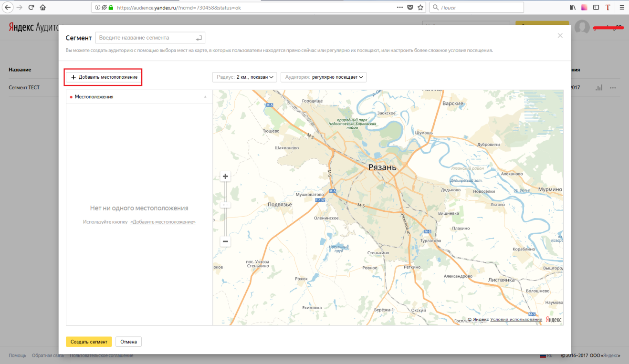Click Дубровичи label on the map
629x364 pixels.
(x=488, y=144)
